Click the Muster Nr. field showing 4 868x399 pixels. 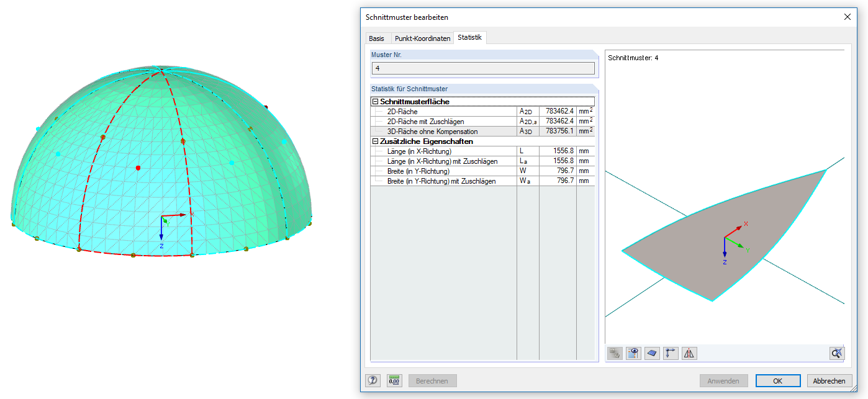coord(483,68)
